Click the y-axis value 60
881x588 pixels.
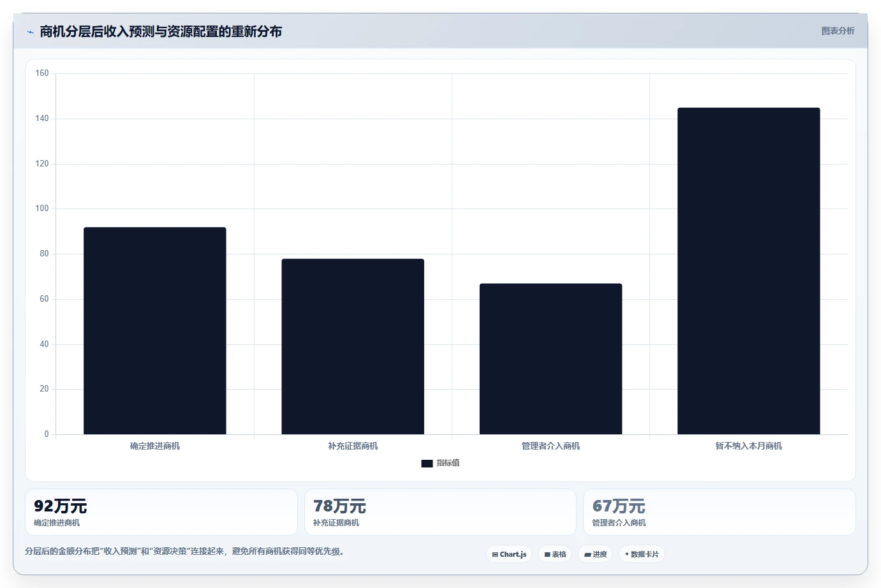[x=44, y=298]
